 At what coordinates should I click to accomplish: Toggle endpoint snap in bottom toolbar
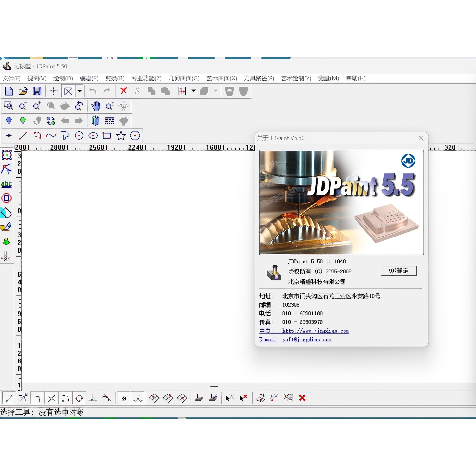point(9,398)
